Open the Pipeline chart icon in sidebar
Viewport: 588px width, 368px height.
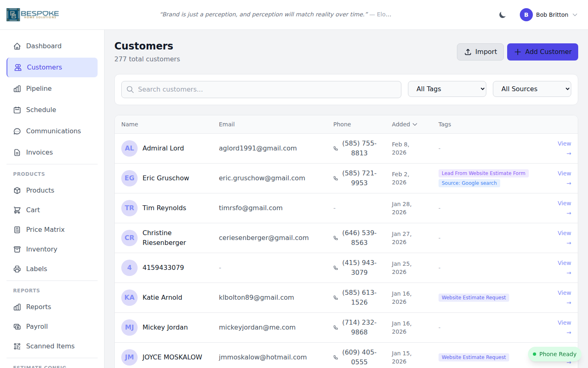(17, 89)
